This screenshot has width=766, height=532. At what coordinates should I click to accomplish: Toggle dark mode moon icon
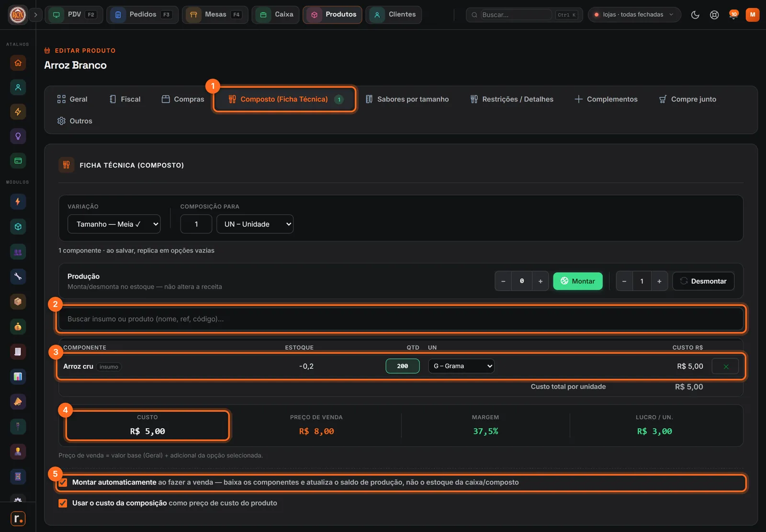(695, 15)
